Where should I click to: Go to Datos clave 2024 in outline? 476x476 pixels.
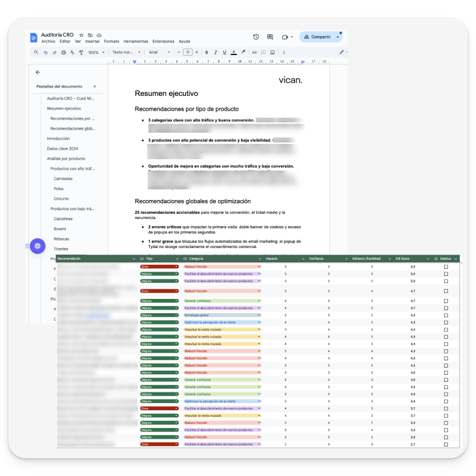click(x=62, y=149)
